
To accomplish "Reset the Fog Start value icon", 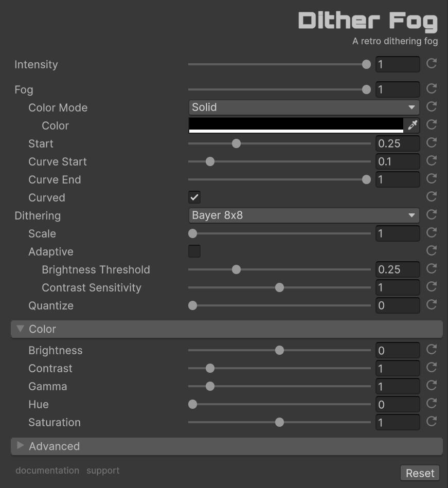I will 432,142.
